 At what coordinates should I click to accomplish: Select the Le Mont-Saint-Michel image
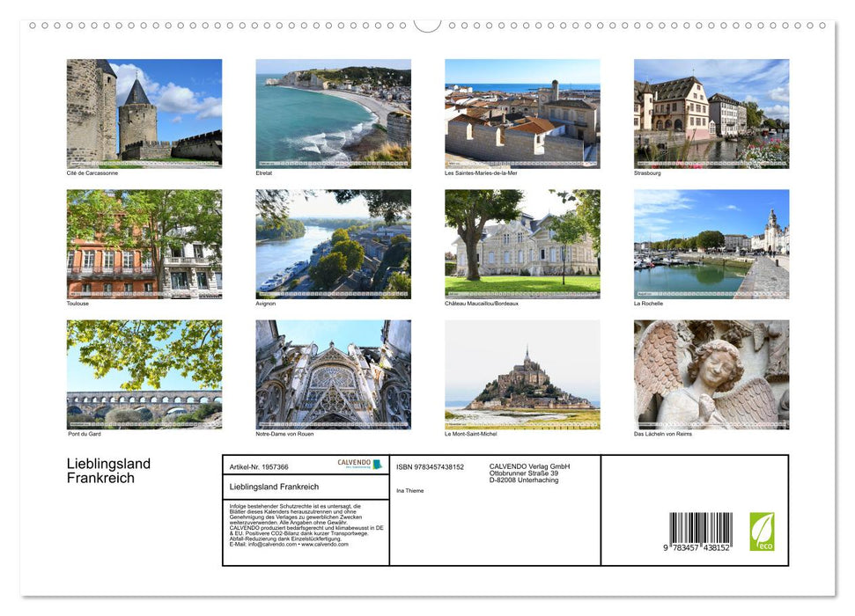(x=521, y=374)
